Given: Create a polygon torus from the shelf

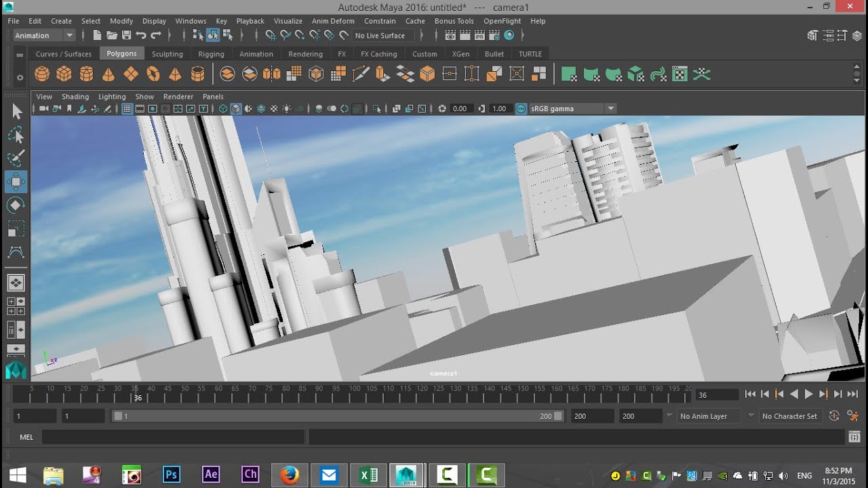Looking at the screenshot, I should 153,74.
